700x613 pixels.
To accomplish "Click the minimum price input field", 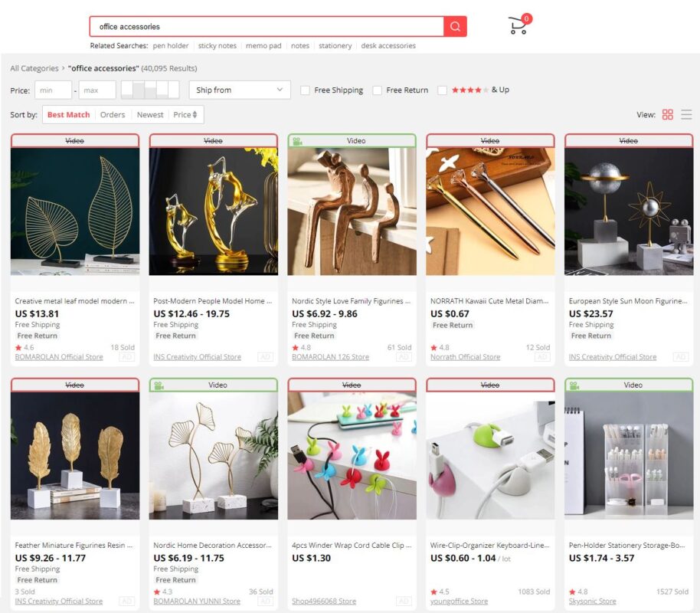I will pos(53,90).
